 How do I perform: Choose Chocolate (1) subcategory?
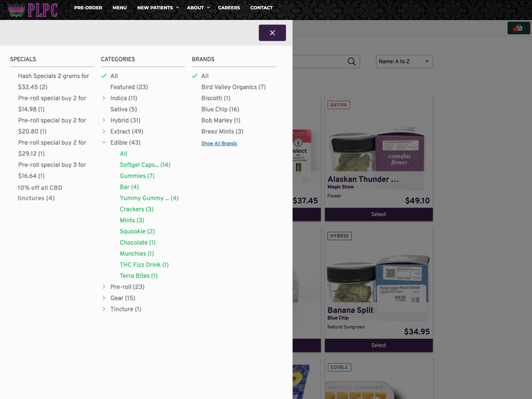tap(138, 242)
